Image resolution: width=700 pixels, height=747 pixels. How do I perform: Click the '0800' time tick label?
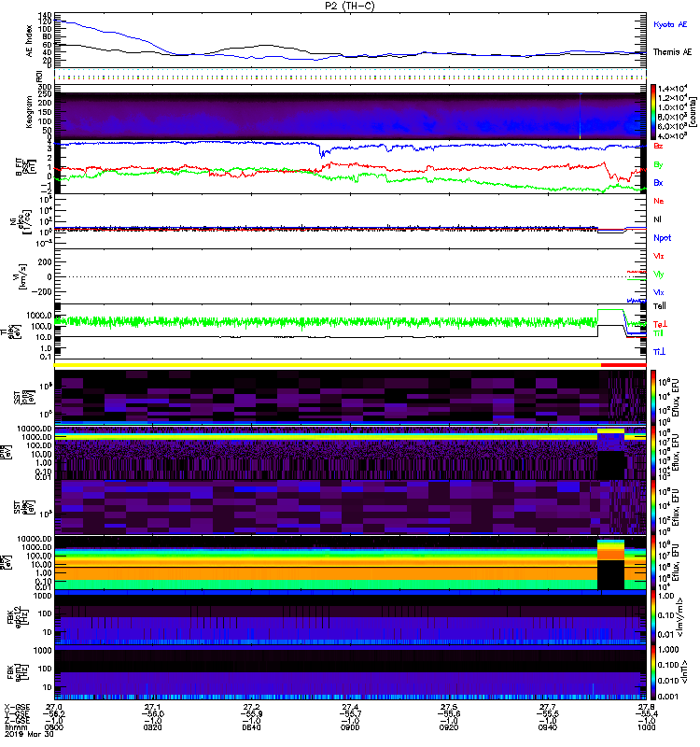[x=54, y=727]
